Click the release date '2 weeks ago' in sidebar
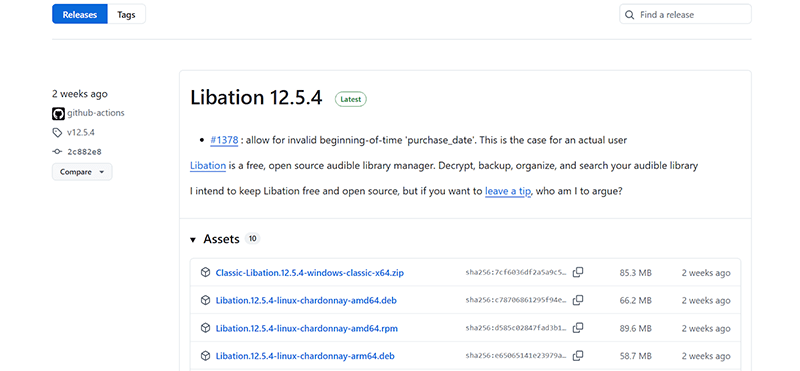This screenshot has height=371, width=800. coord(80,94)
